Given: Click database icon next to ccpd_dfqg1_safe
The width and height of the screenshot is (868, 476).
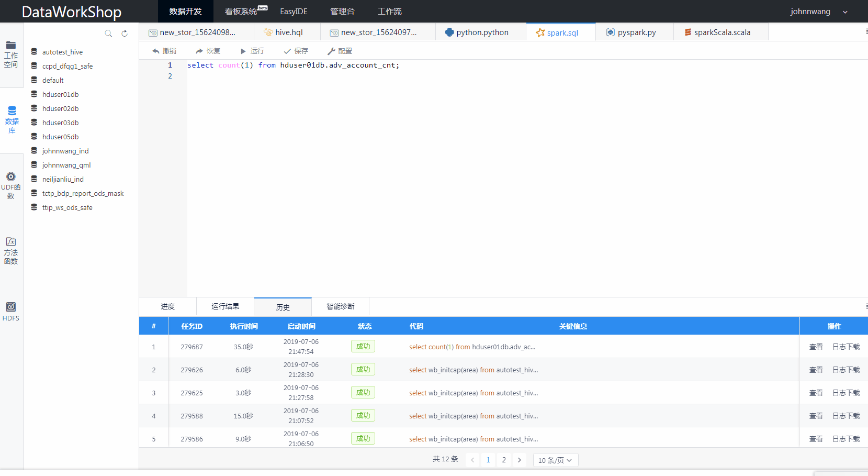Looking at the screenshot, I should pyautogui.click(x=34, y=66).
